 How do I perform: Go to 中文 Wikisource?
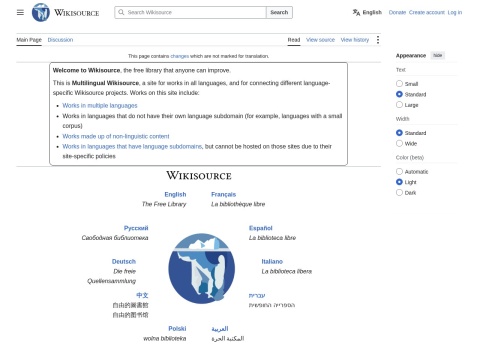pyautogui.click(x=142, y=295)
